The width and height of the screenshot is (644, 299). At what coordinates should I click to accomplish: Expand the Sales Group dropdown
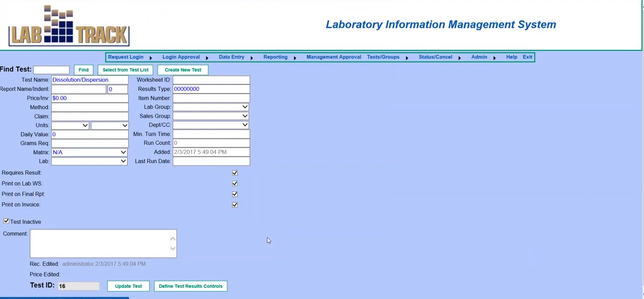(x=244, y=116)
